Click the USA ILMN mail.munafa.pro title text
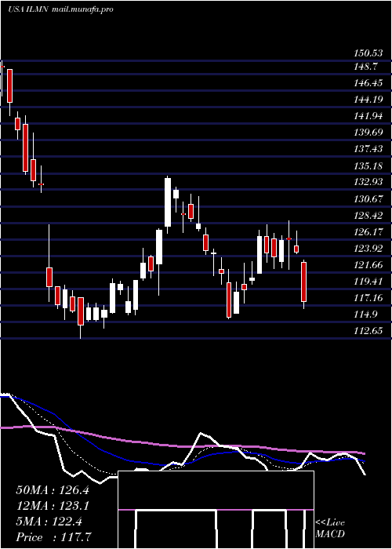The height and width of the screenshot is (549, 392). click(x=60, y=9)
